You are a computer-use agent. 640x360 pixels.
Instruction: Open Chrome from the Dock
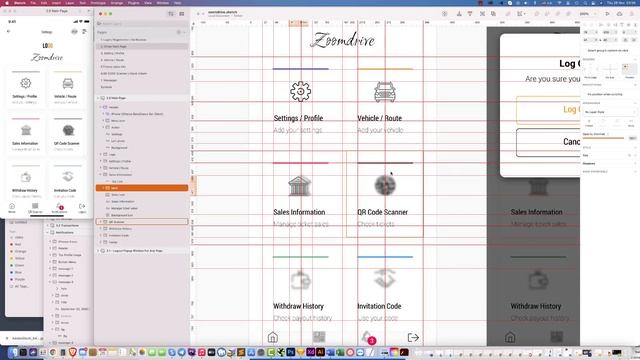[x=53, y=352]
